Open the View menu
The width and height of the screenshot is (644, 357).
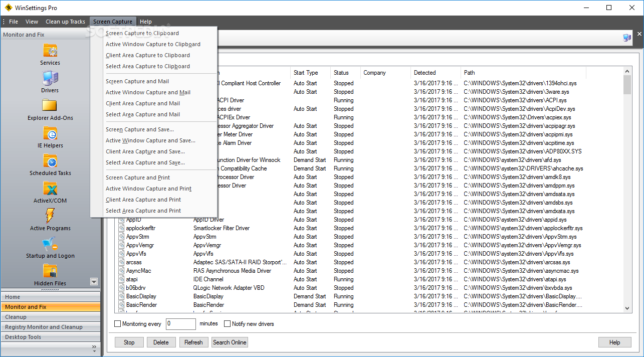(x=32, y=22)
